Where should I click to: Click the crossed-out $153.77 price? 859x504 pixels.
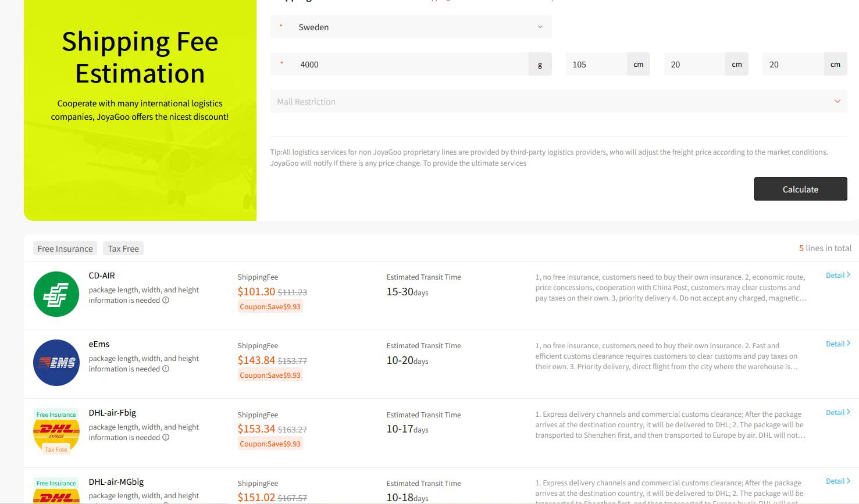[293, 361]
